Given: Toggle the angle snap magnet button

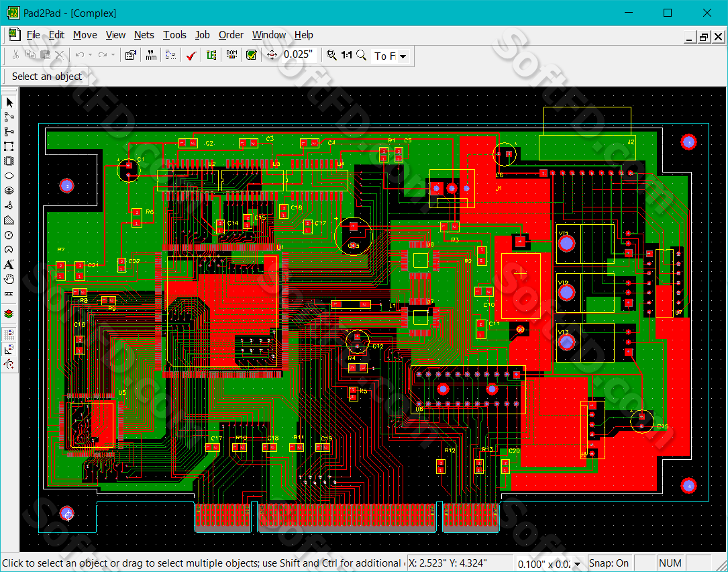Looking at the screenshot, I should coord(9,349).
